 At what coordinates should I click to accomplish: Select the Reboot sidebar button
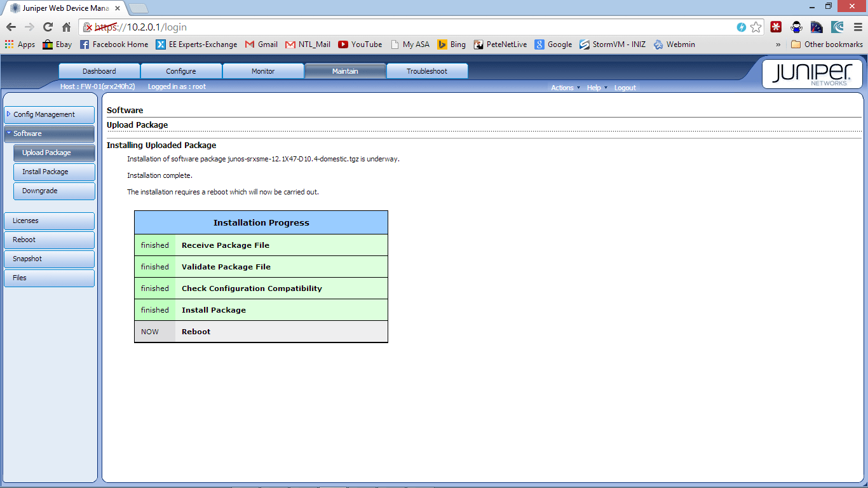(x=49, y=240)
